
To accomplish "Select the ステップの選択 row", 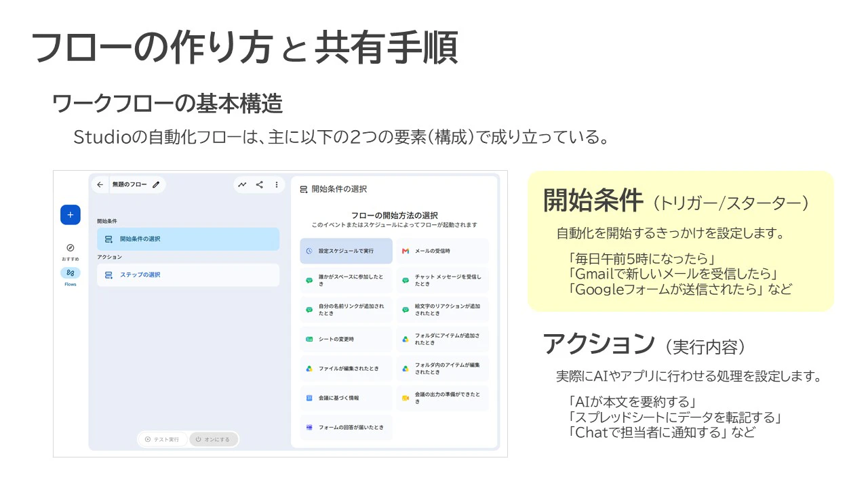I will (188, 275).
